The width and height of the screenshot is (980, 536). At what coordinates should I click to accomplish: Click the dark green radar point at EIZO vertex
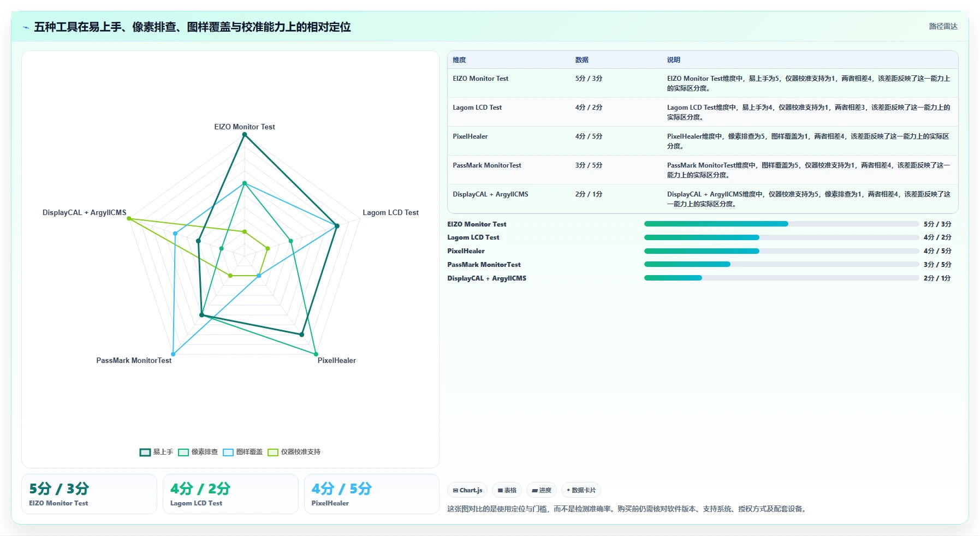(245, 134)
